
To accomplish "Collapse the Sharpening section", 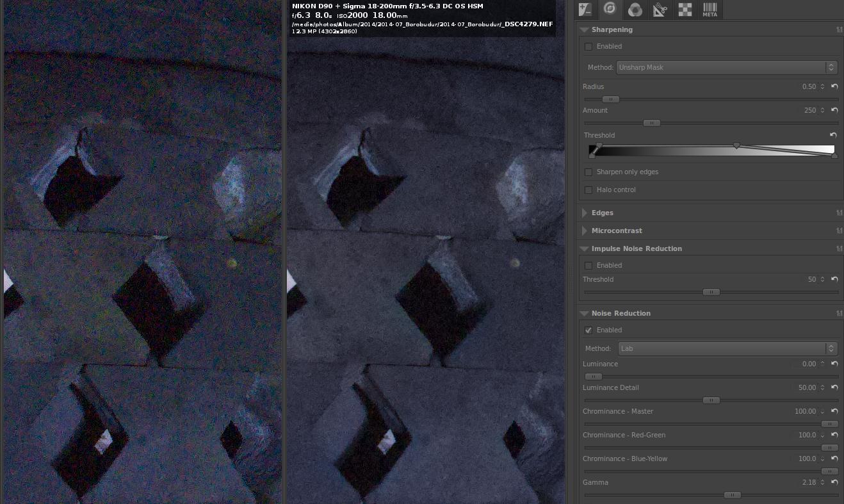I will (584, 30).
